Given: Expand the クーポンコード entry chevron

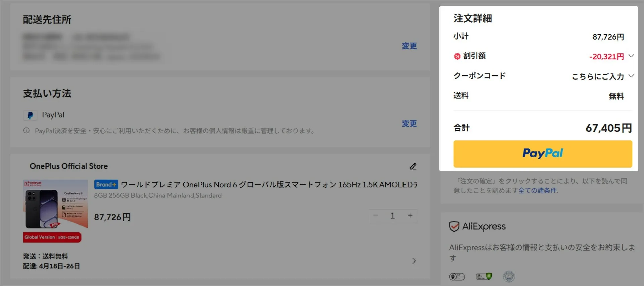Looking at the screenshot, I should pyautogui.click(x=631, y=76).
